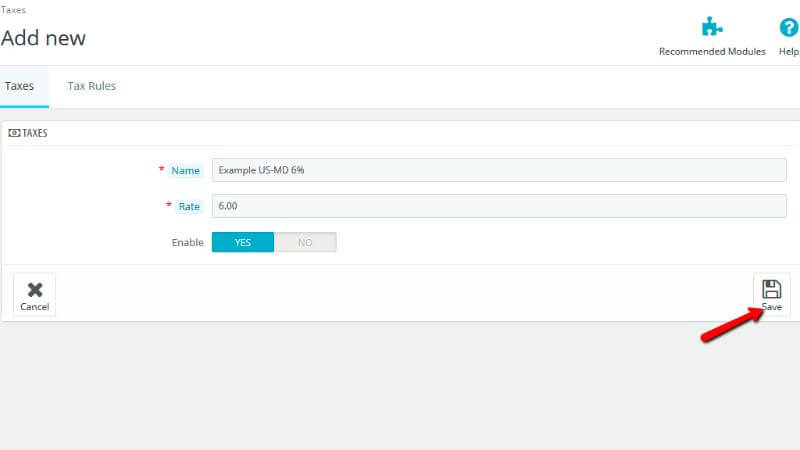Click the Name field label

(185, 170)
